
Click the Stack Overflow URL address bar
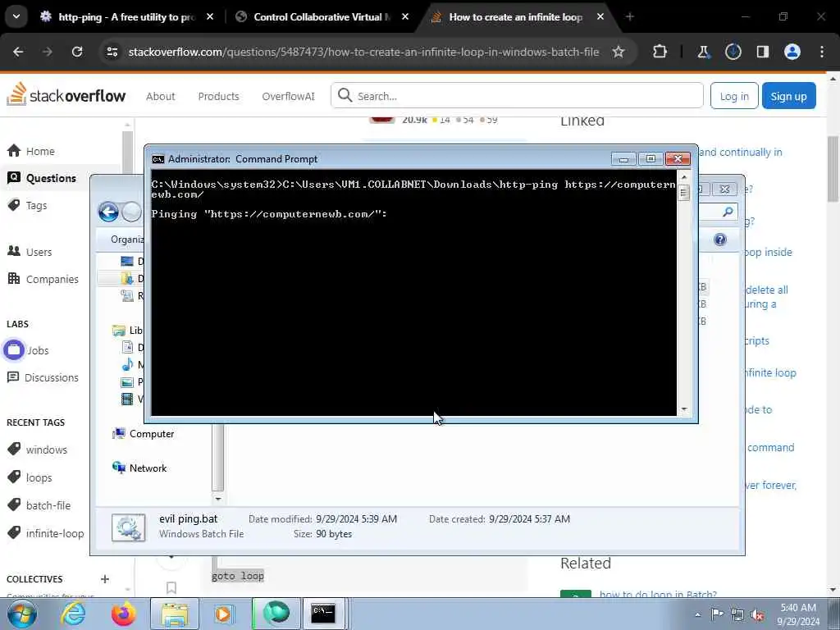tap(363, 52)
